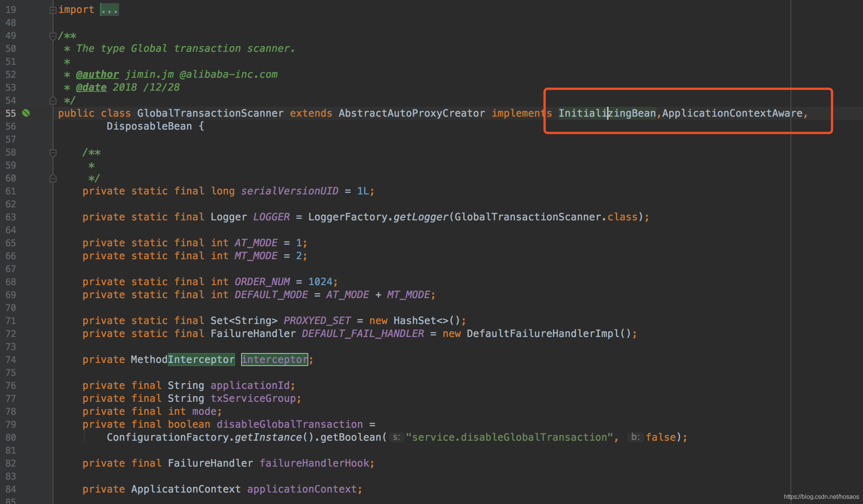863x504 pixels.
Task: Click the LOGGER constant on line 63
Action: click(271, 217)
